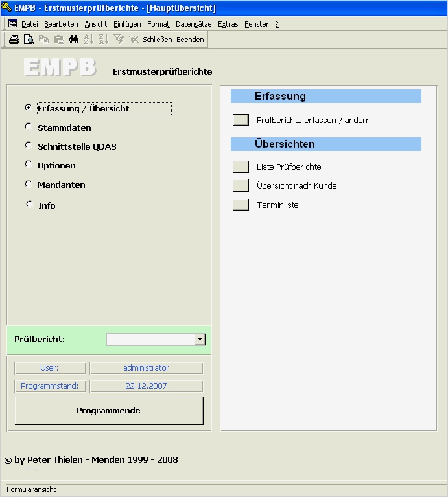Open Print Preview from toolbar

pos(29,40)
